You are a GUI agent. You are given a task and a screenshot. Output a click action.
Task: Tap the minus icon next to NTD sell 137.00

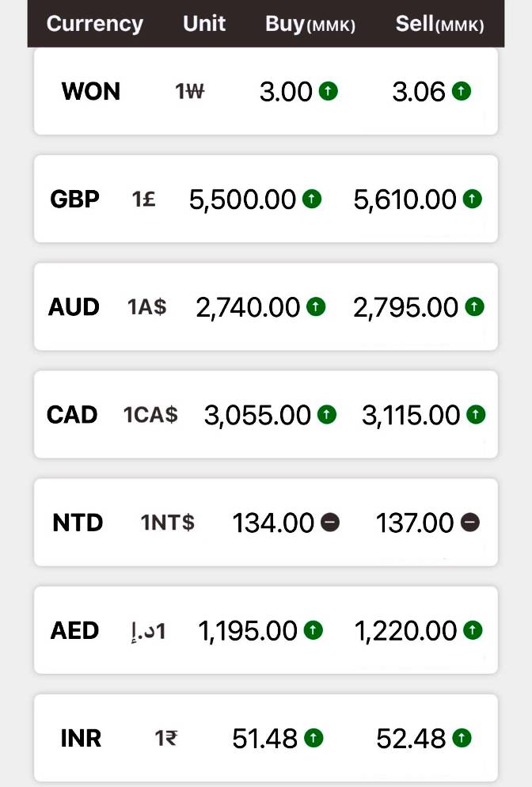tap(470, 523)
